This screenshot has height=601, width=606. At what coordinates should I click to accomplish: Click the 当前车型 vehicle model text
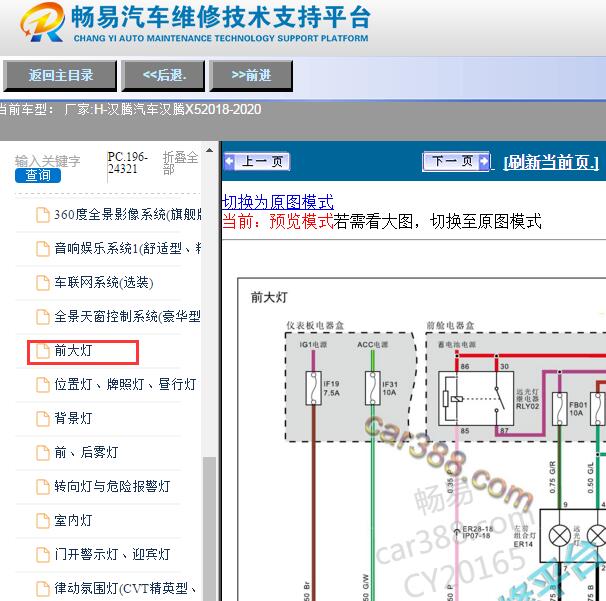click(130, 109)
